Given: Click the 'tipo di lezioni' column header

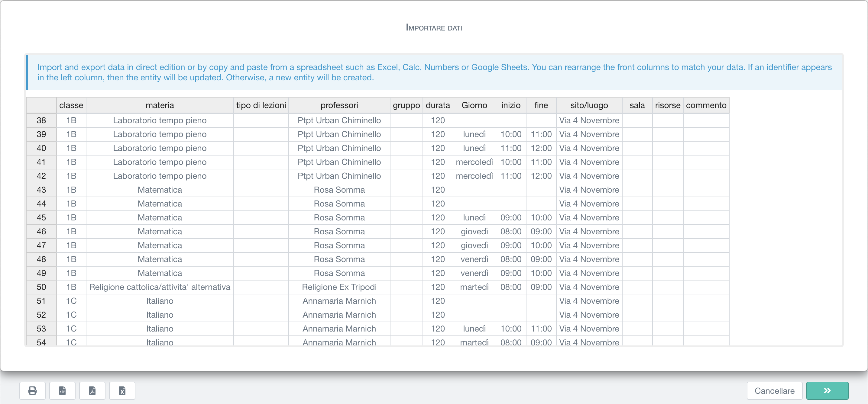Looking at the screenshot, I should 261,105.
